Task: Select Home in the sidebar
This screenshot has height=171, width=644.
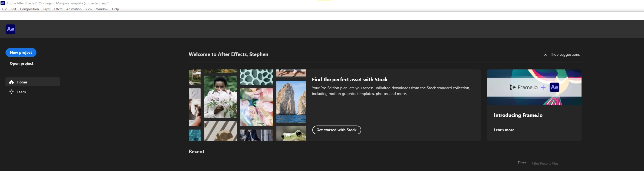Action: (33, 82)
